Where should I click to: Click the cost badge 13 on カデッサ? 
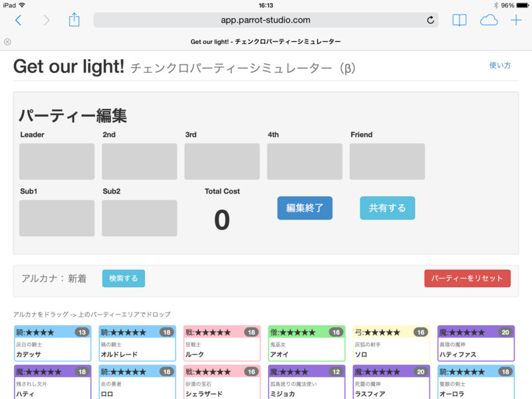pyautogui.click(x=82, y=332)
